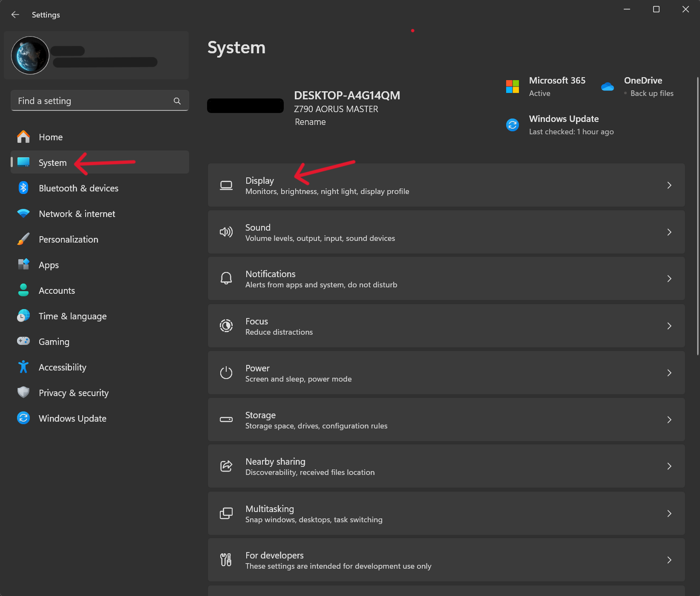Go back using the back arrow
The height and width of the screenshot is (596, 700).
click(15, 14)
